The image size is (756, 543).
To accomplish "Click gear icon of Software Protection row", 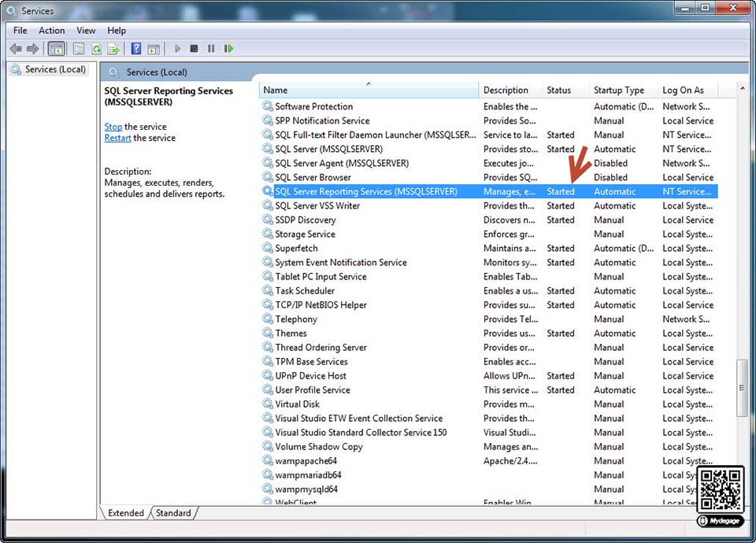I will pyautogui.click(x=268, y=106).
